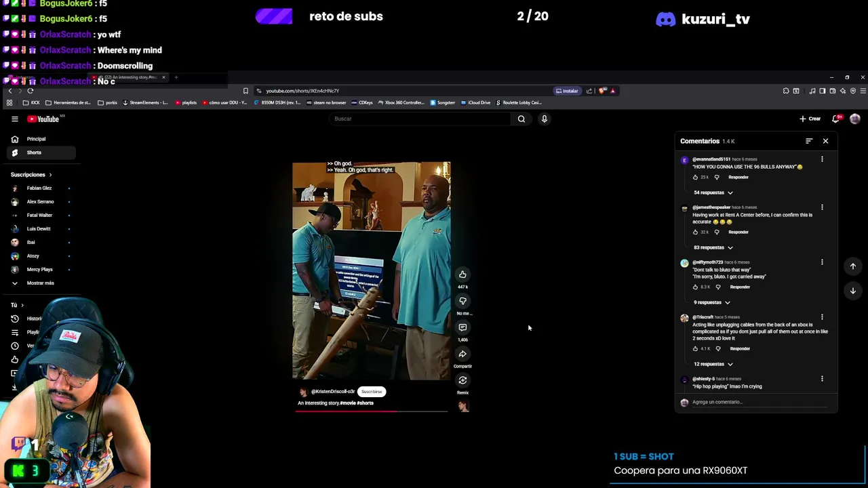Image resolution: width=868 pixels, height=488 pixels.
Task: Expand the 83 respuestas thread
Action: click(x=713, y=247)
